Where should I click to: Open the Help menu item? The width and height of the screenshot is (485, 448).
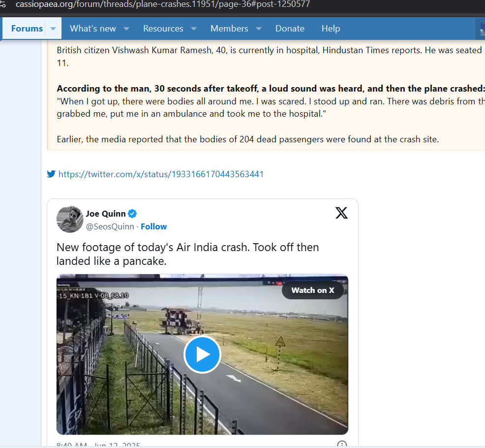[331, 29]
